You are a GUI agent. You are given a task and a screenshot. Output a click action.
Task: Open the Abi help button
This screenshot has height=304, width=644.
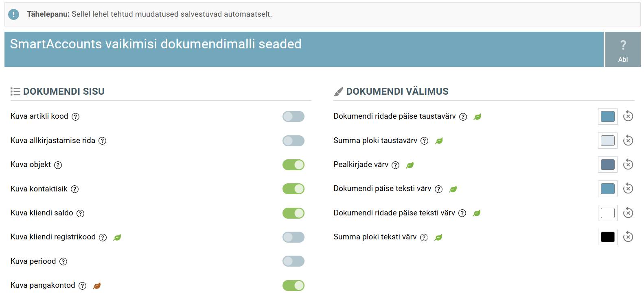coord(623,50)
